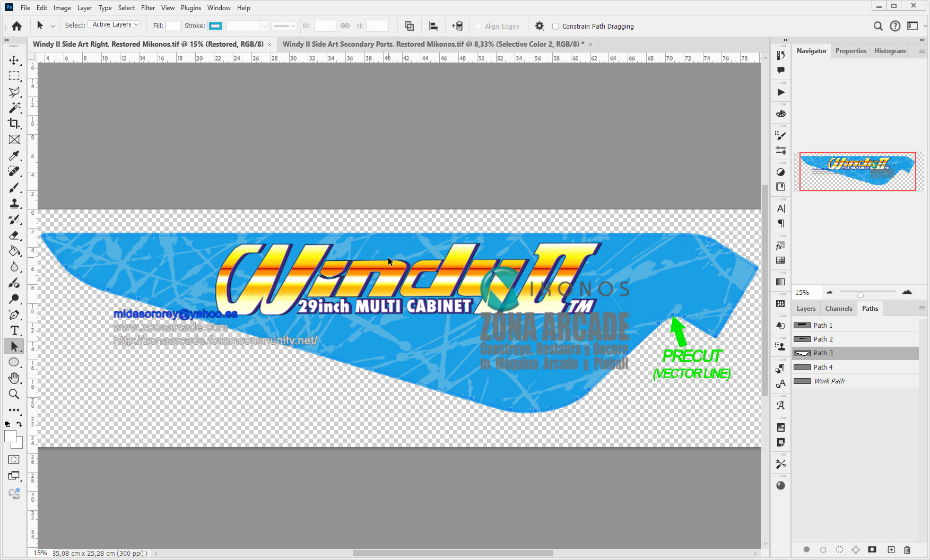Toggle Quick Mask mode
930x560 pixels.
[14, 460]
